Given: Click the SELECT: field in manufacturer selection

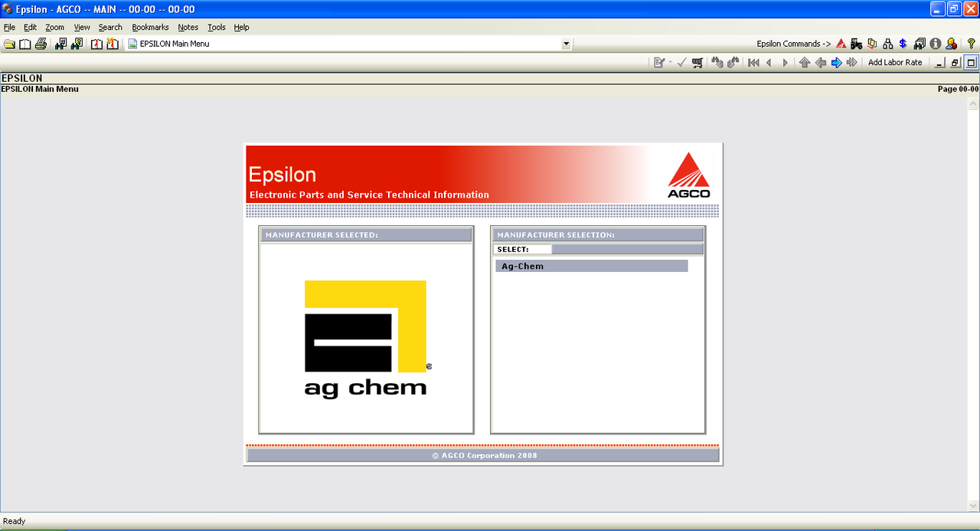Looking at the screenshot, I should click(x=523, y=249).
